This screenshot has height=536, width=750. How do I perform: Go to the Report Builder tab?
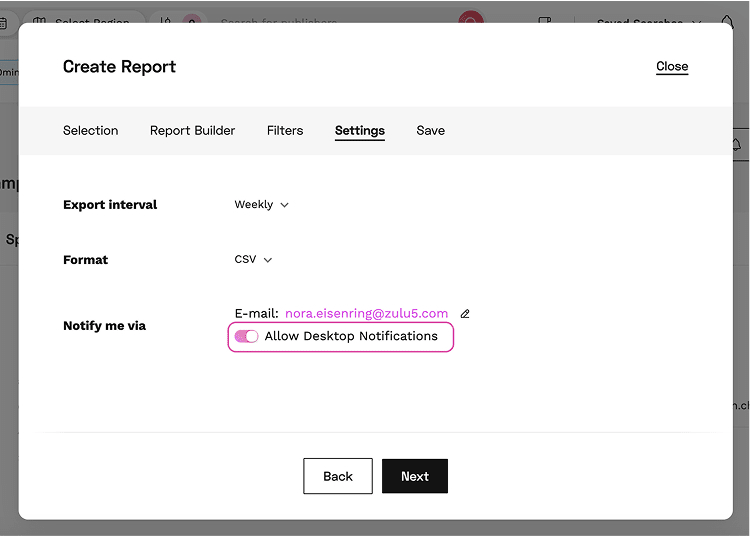pos(192,131)
